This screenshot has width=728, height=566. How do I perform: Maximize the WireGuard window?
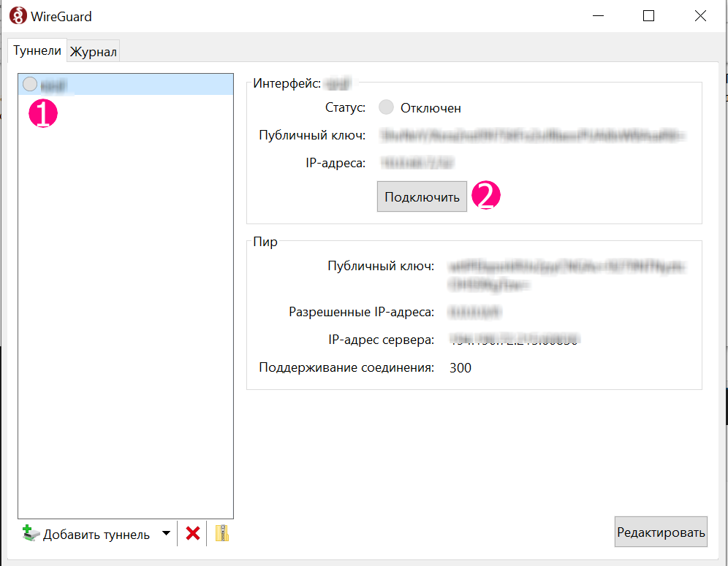(x=648, y=16)
